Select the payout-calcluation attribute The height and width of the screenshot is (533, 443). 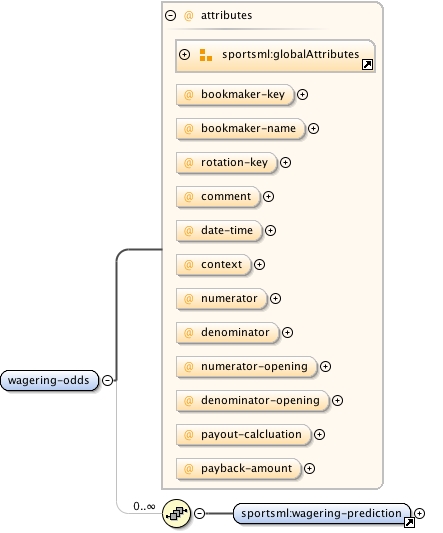pos(243,434)
